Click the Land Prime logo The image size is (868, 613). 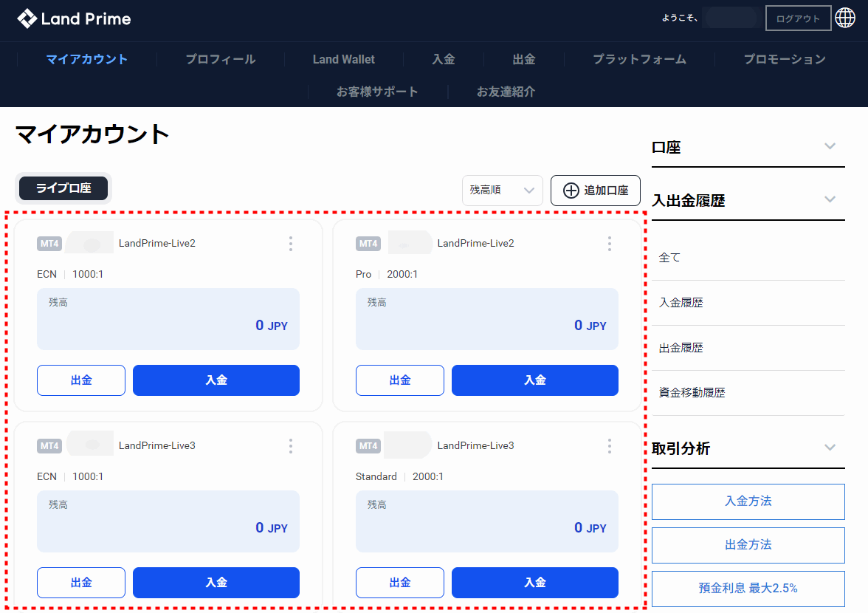(74, 18)
